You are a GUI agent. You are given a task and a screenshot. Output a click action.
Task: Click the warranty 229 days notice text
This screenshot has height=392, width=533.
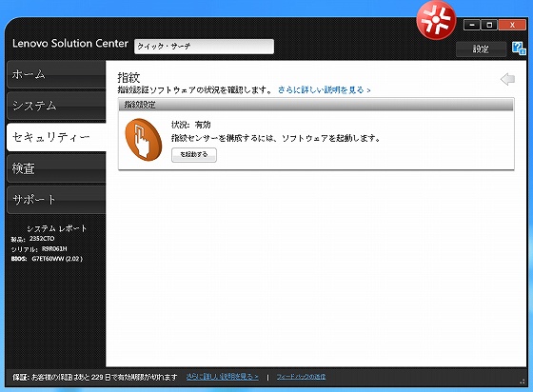(x=95, y=377)
